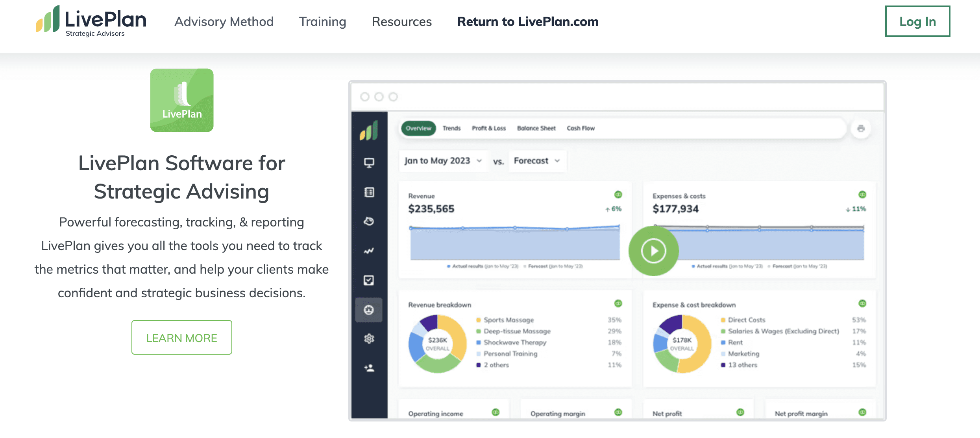980x438 pixels.
Task: Click the add user icon in sidebar
Action: point(369,368)
